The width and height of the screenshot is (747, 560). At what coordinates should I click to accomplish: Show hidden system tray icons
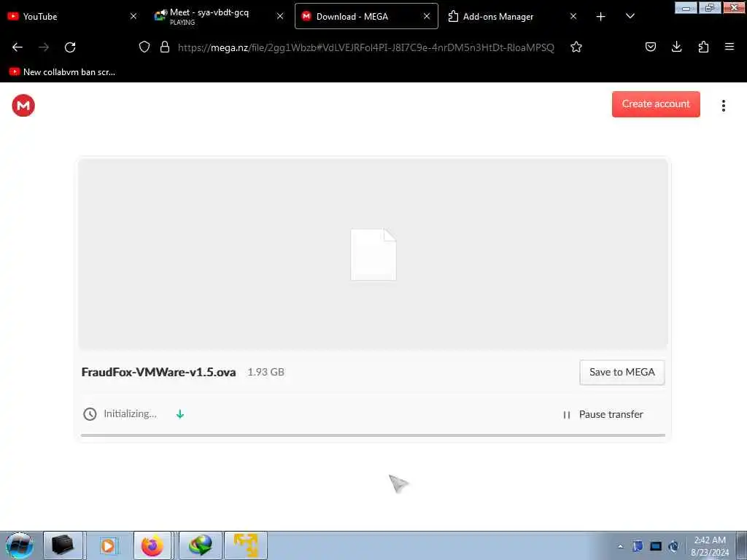coord(620,546)
